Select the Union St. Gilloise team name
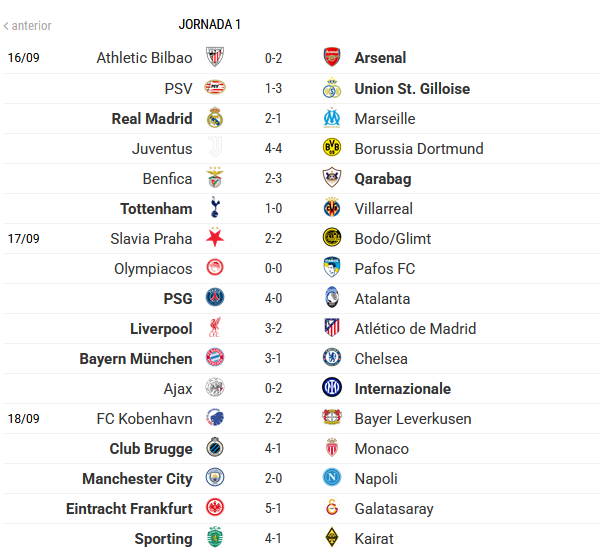 pos(412,88)
